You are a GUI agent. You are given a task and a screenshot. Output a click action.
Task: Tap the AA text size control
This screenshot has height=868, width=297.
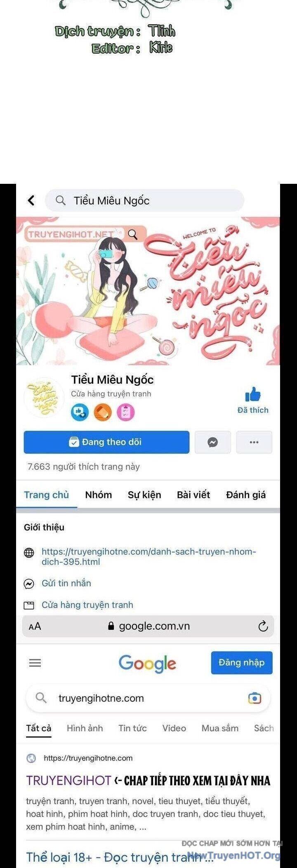[x=35, y=626]
